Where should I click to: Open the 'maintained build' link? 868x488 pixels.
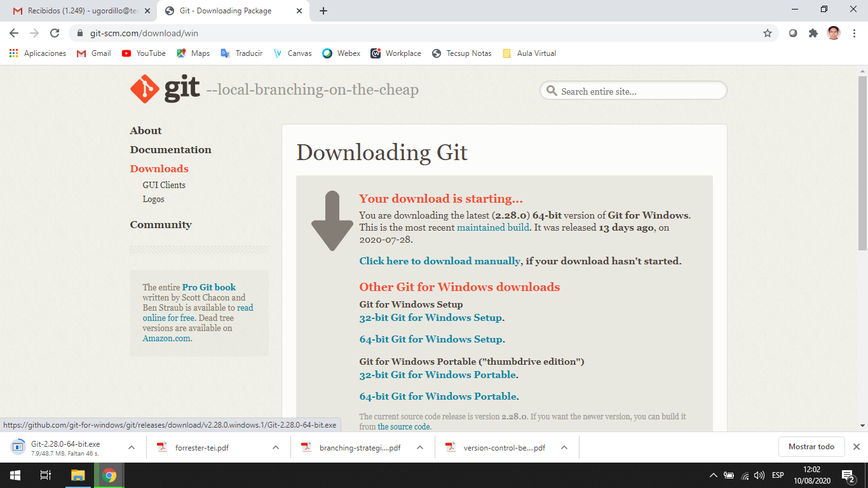tap(492, 227)
